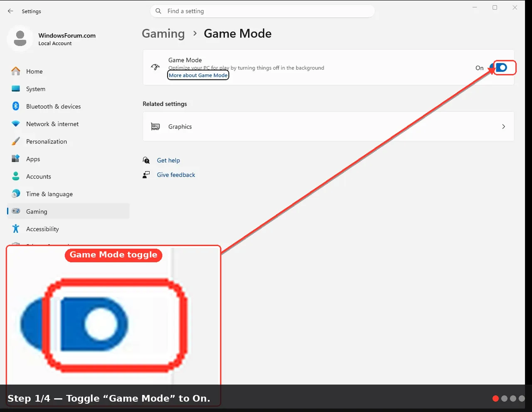Click the Personalization paintbrush icon

click(16, 141)
